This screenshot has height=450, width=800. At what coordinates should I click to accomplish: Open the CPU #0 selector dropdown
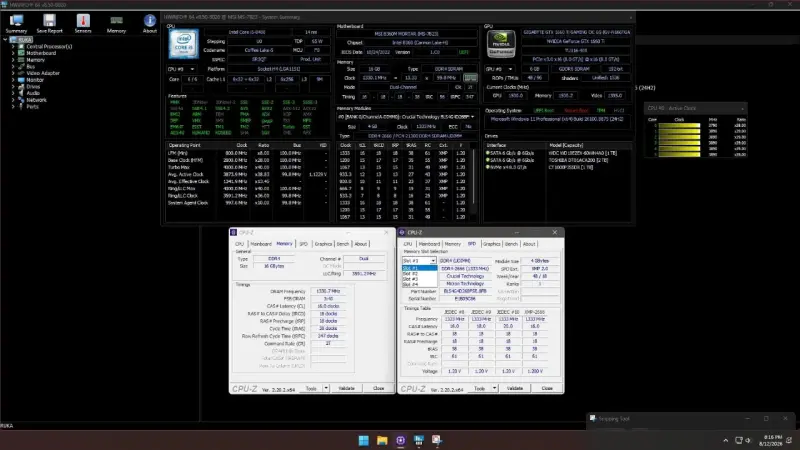pyautogui.click(x=181, y=69)
